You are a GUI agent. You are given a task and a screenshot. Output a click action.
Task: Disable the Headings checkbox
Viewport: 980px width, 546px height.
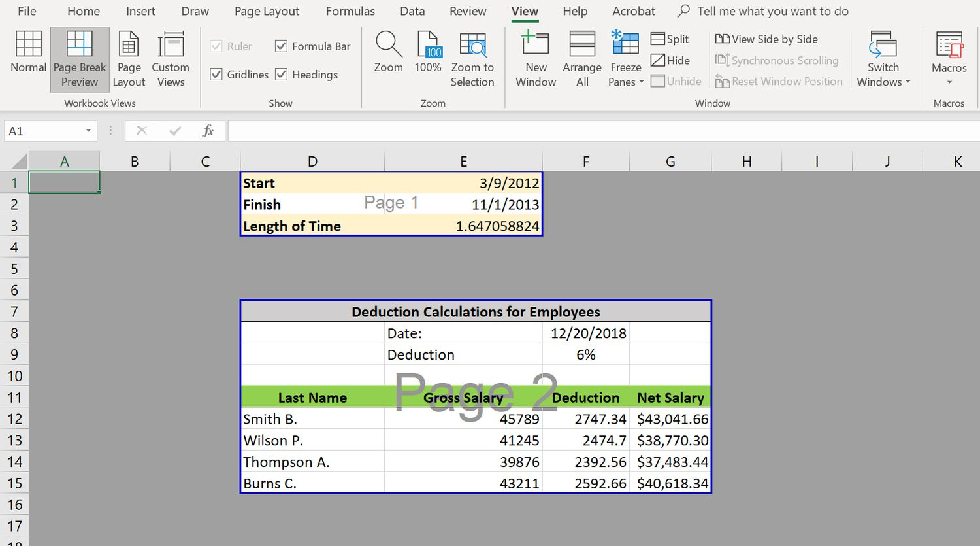(281, 74)
